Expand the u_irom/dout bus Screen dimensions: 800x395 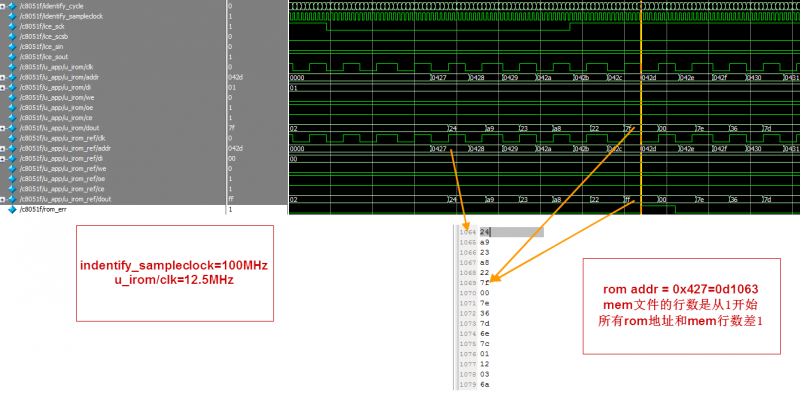(x=3, y=128)
